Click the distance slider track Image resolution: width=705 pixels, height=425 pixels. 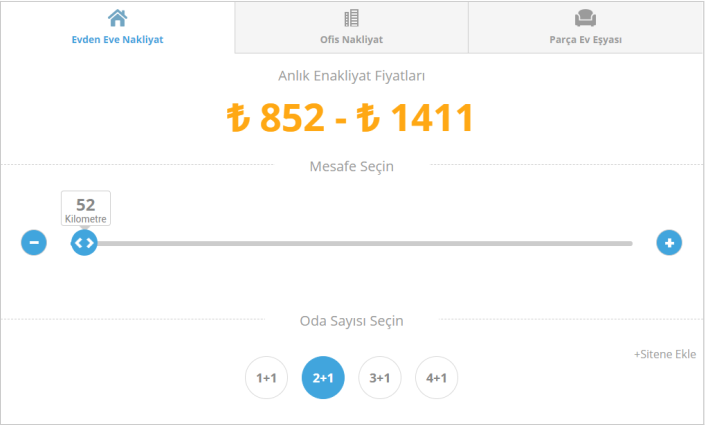click(352, 243)
